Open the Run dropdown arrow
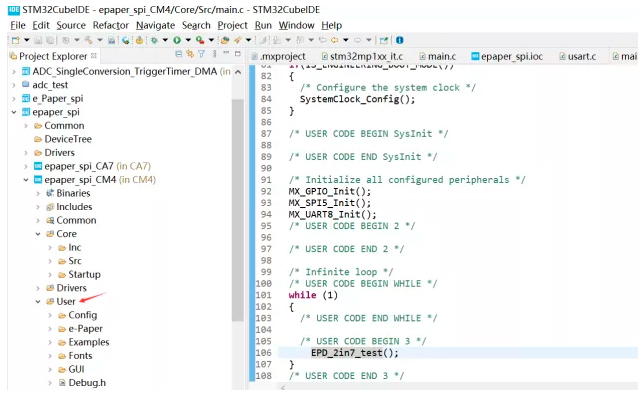The image size is (642, 395). tap(188, 40)
